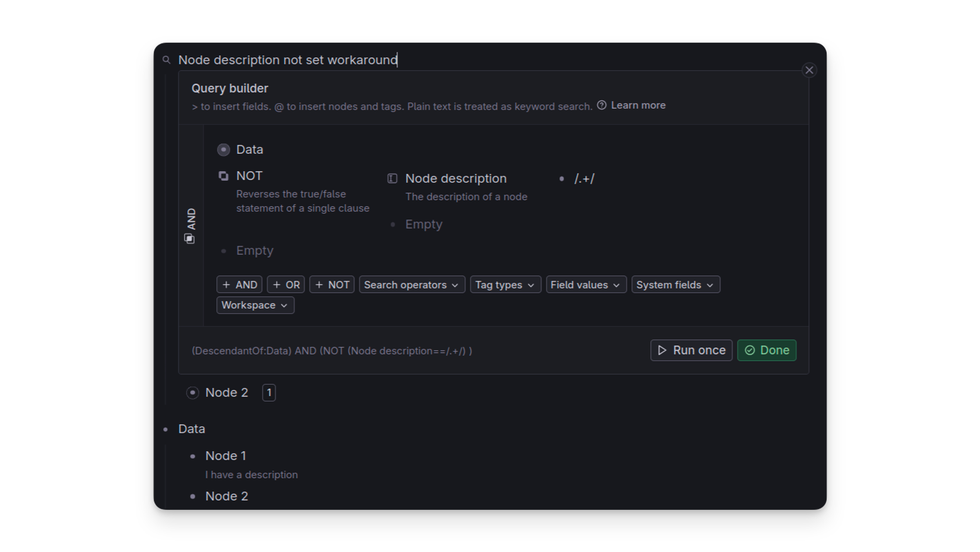
Task: Click the question-mark help icon near Learn more
Action: [x=602, y=105]
